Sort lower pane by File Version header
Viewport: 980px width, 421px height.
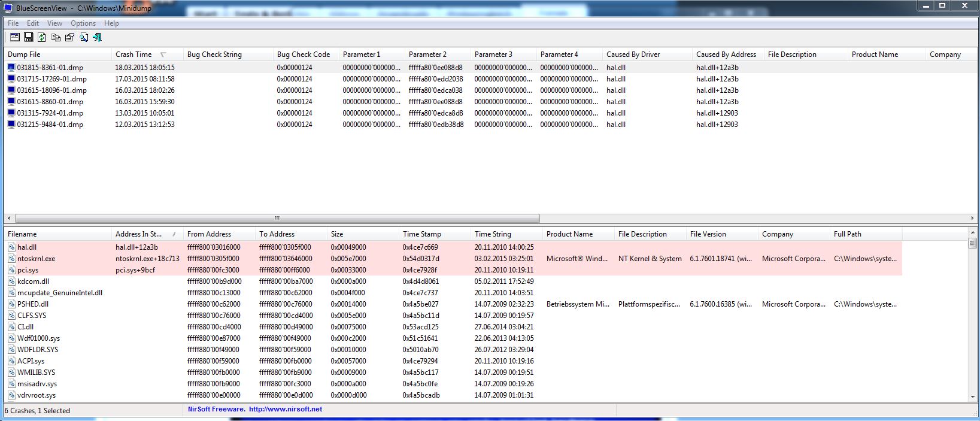coord(722,234)
